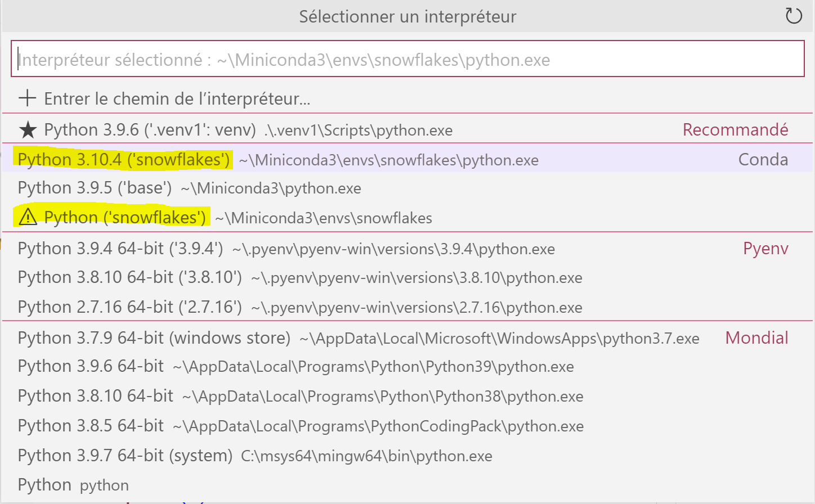The height and width of the screenshot is (504, 815).
Task: Click the warning icon beside Python ('snowflakes')
Action: click(28, 217)
